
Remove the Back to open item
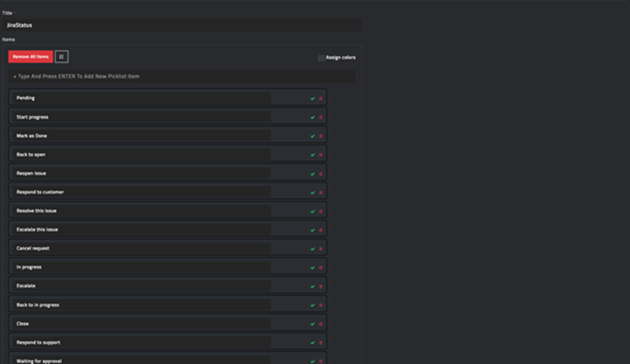tap(320, 155)
